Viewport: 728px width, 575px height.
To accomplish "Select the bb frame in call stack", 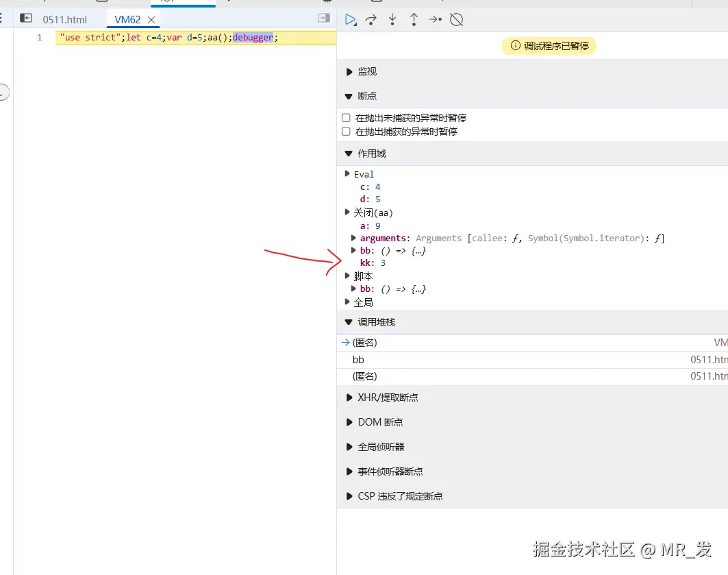I will point(358,359).
